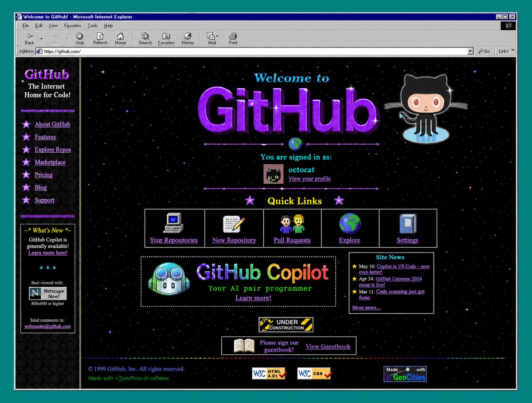Click the Print toolbar icon
This screenshot has width=532, height=403.
pyautogui.click(x=233, y=36)
